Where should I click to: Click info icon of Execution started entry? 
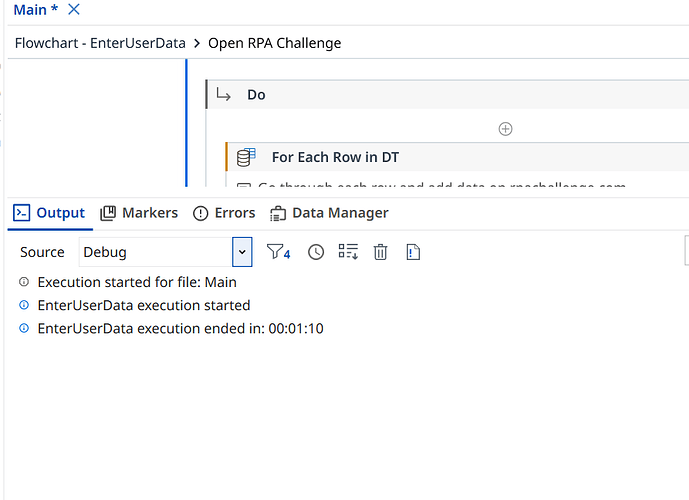point(24,282)
